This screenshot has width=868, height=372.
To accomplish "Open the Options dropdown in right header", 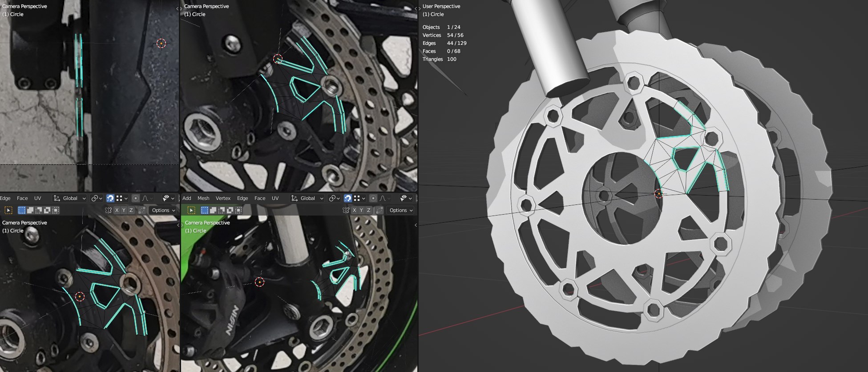I will (x=401, y=210).
